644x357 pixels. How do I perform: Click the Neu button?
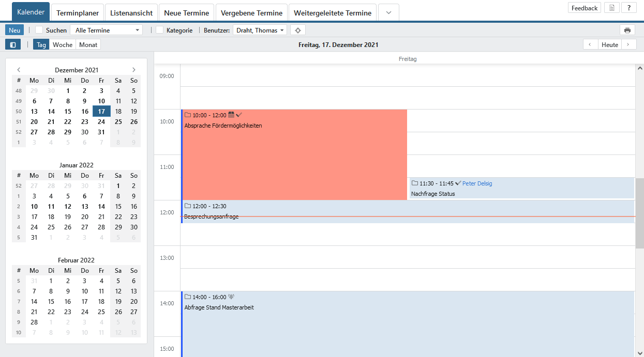point(14,30)
